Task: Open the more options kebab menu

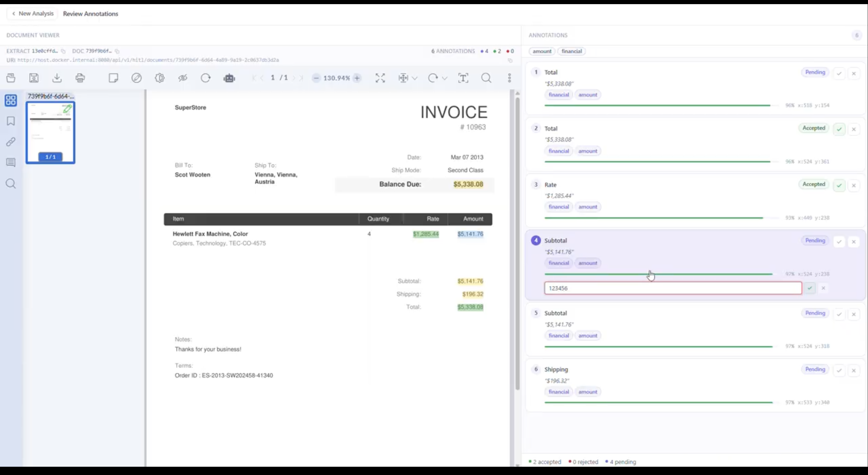Action: tap(510, 78)
